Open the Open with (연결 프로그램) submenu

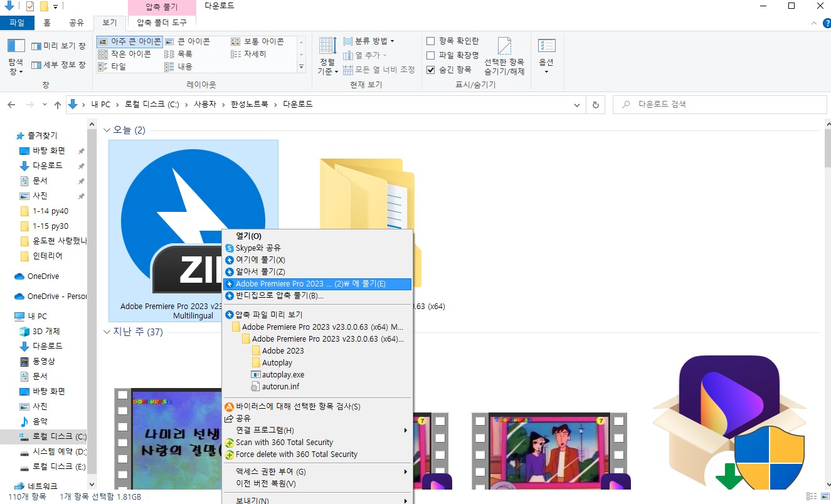coord(317,431)
